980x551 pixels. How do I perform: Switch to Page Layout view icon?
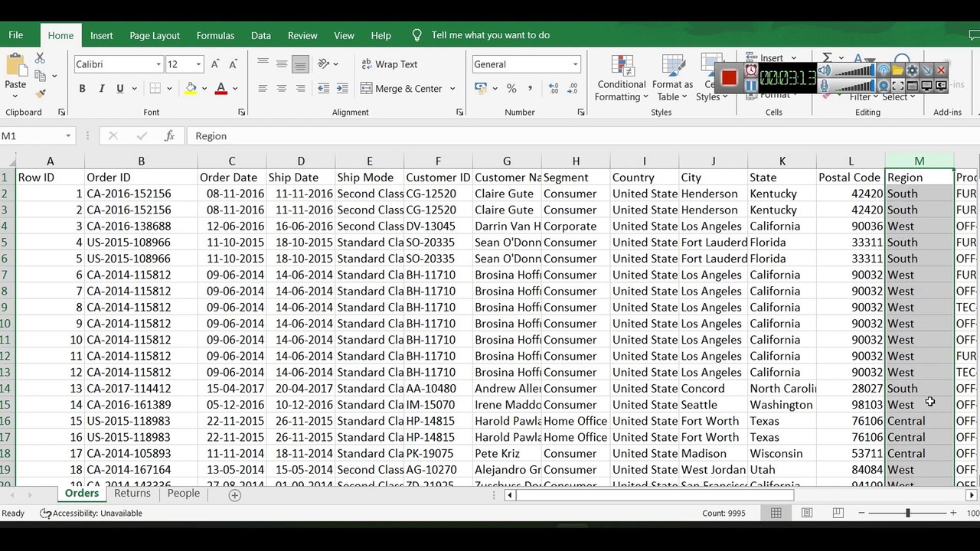click(807, 513)
